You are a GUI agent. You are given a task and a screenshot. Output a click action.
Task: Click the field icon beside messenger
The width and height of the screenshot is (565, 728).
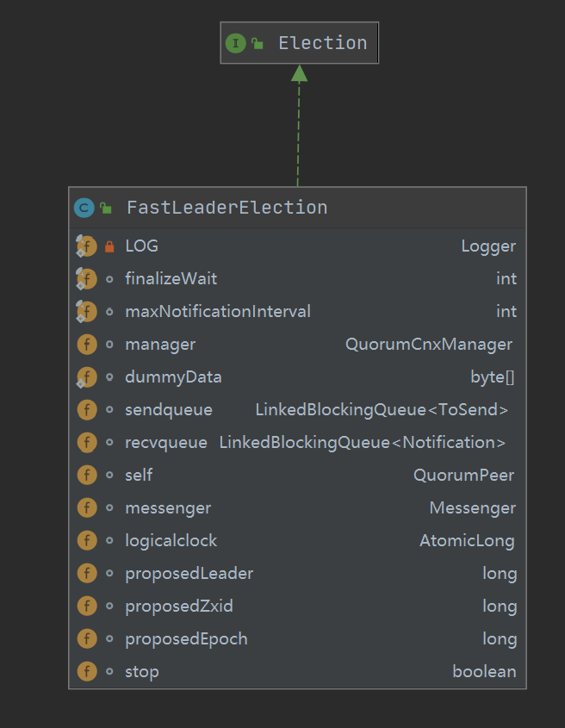point(87,508)
